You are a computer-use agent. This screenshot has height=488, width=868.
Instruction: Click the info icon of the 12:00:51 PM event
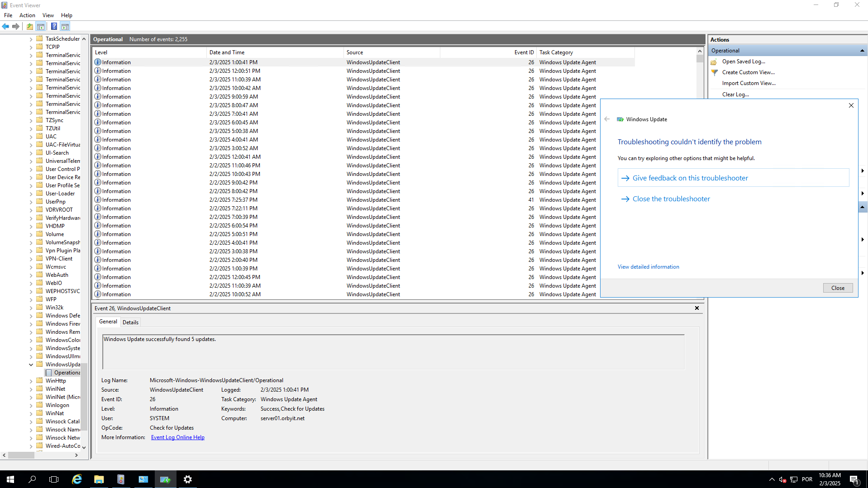point(97,71)
